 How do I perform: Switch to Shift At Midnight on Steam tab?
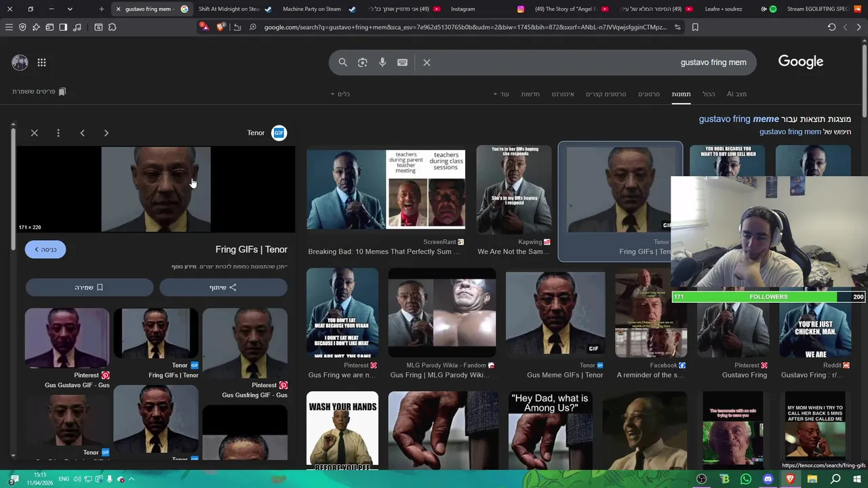[235, 9]
